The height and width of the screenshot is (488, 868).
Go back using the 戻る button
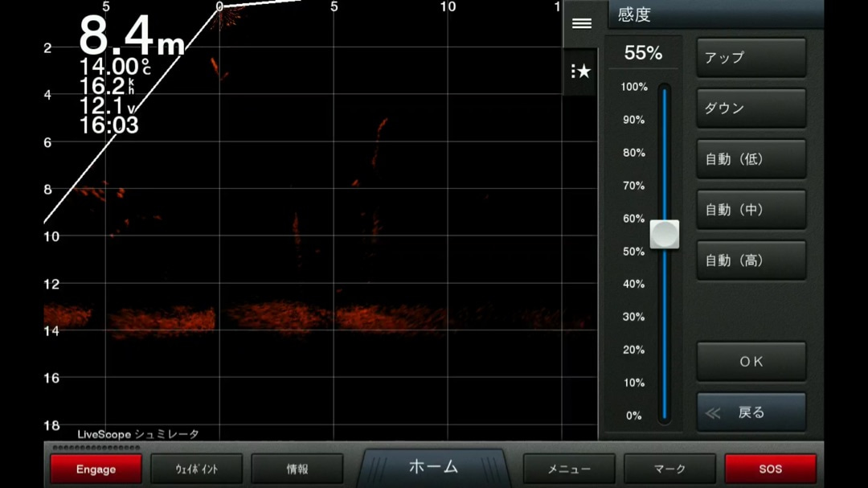pyautogui.click(x=751, y=412)
